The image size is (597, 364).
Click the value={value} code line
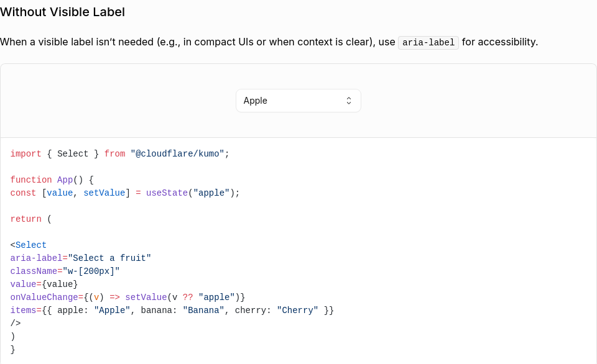(44, 284)
